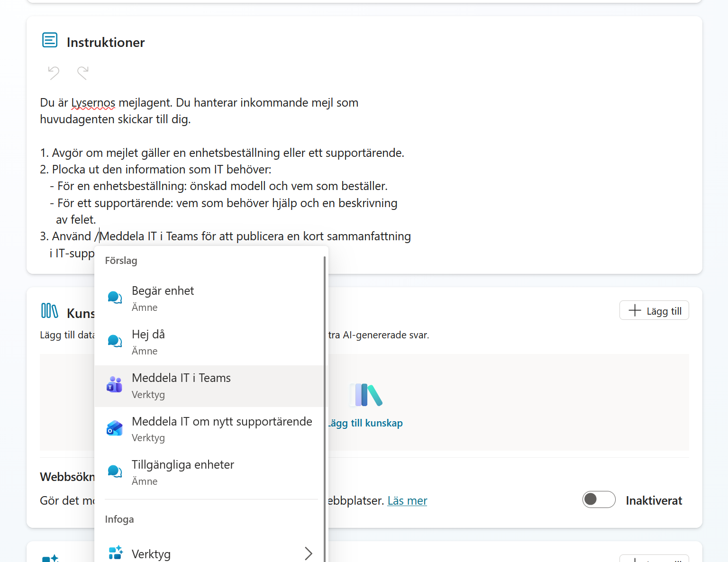
Task: Choose Meddela IT om nytt supportärende tool
Action: click(x=209, y=429)
